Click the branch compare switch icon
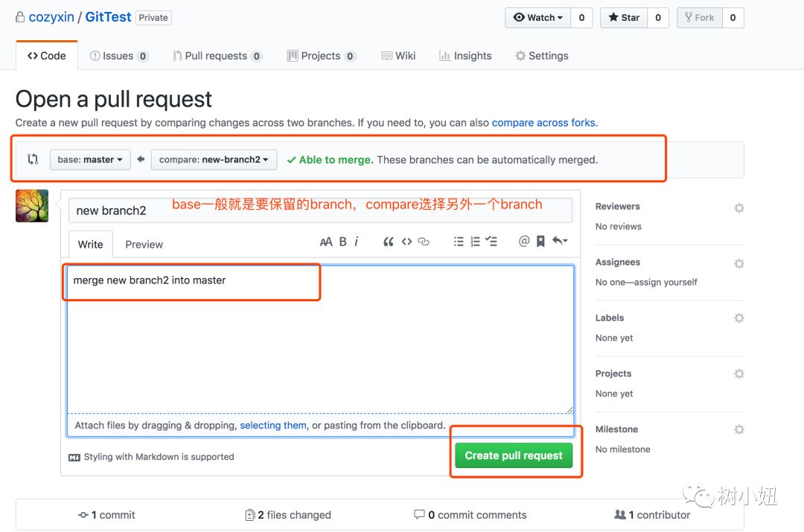Screen dimensions: 804x532 [x=33, y=159]
